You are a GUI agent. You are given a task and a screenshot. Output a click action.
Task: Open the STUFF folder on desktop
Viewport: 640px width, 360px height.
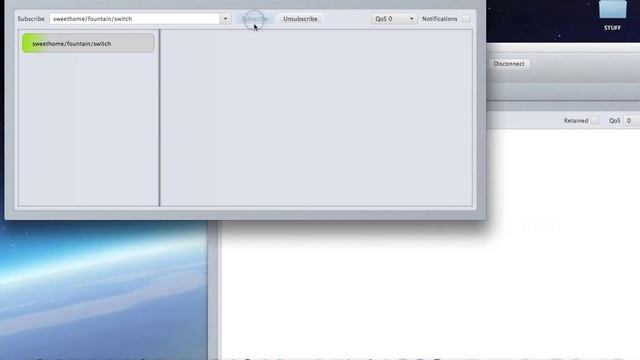click(x=612, y=15)
